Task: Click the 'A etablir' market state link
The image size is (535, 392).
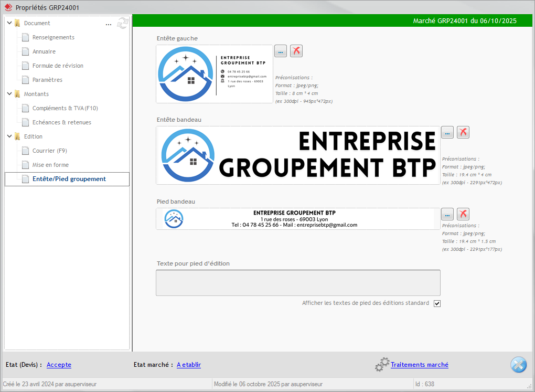Action: click(x=188, y=365)
